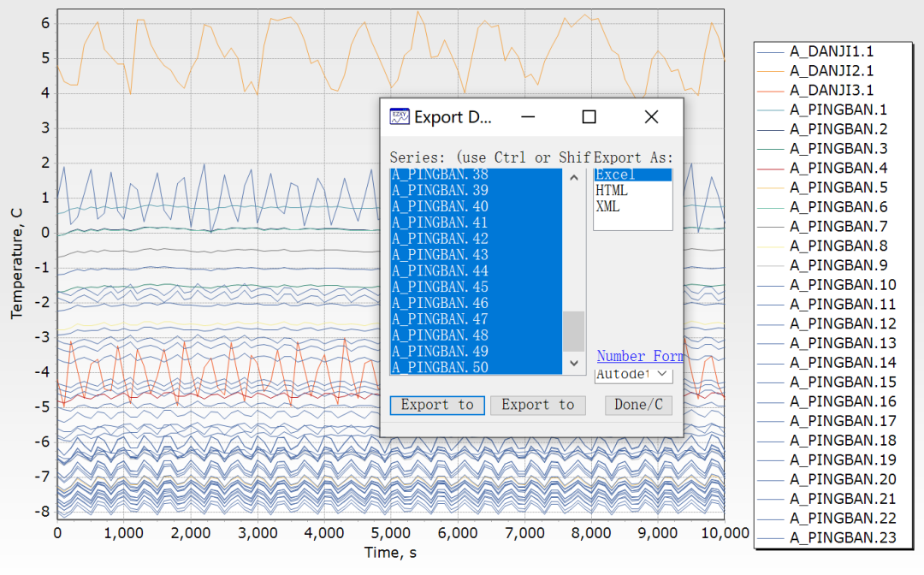This screenshot has height=575, width=924.
Task: Choose HTML as the export format
Action: pyautogui.click(x=633, y=190)
